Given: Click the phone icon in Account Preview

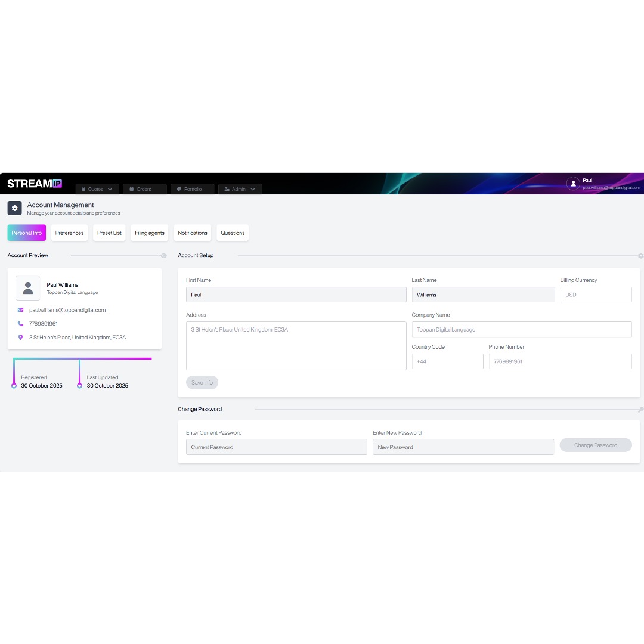Looking at the screenshot, I should point(20,324).
